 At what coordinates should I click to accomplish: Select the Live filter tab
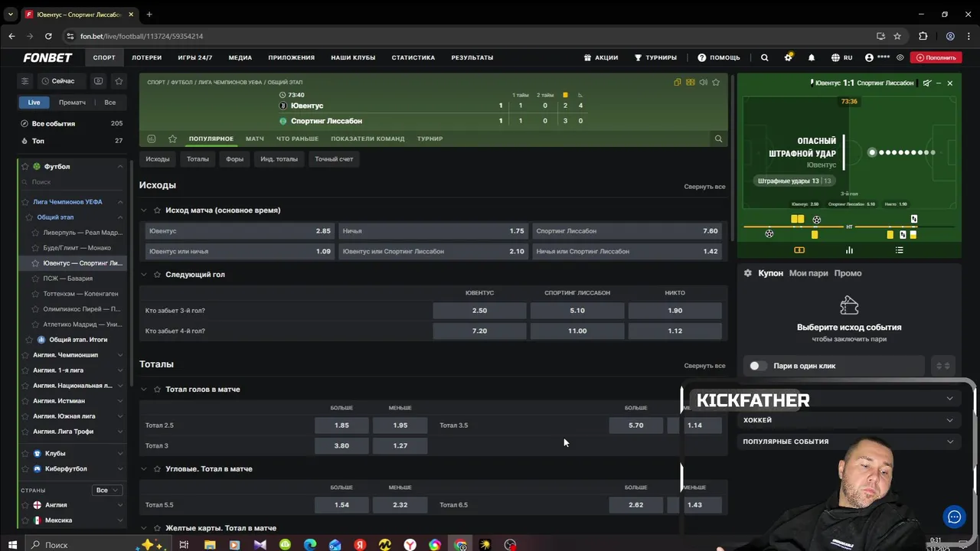pos(34,103)
